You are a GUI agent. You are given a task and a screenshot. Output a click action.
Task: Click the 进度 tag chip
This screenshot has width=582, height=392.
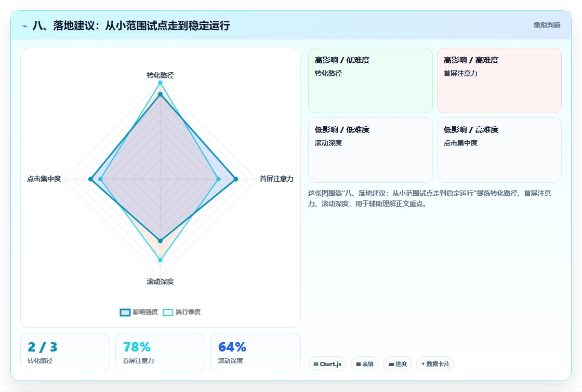click(398, 364)
